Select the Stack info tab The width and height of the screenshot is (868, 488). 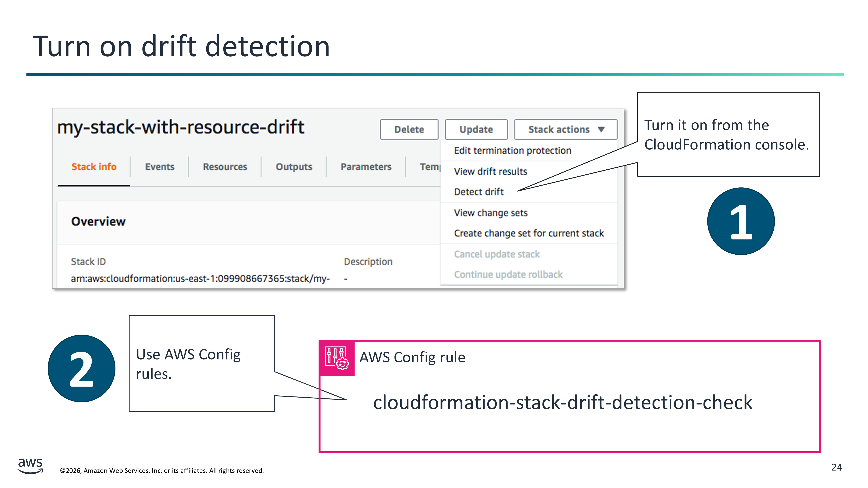[x=94, y=167]
